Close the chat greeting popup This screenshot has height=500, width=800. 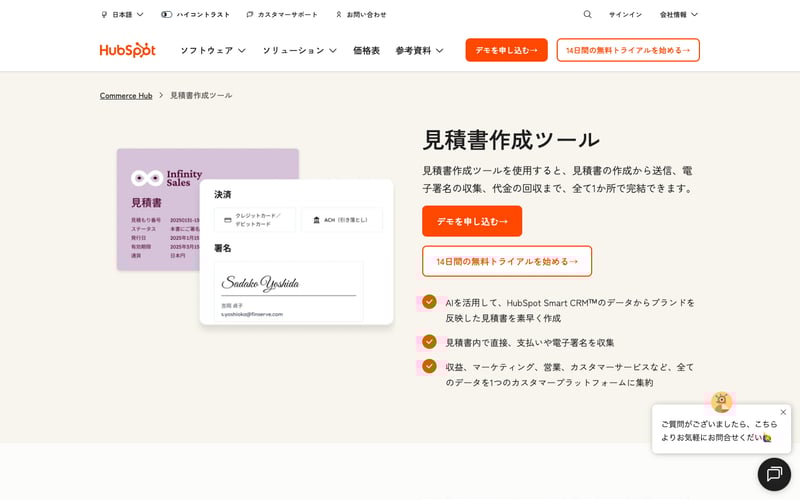pyautogui.click(x=783, y=412)
